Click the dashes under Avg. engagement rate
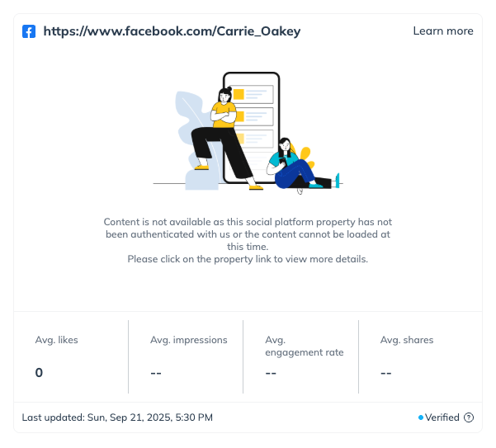 click(271, 373)
